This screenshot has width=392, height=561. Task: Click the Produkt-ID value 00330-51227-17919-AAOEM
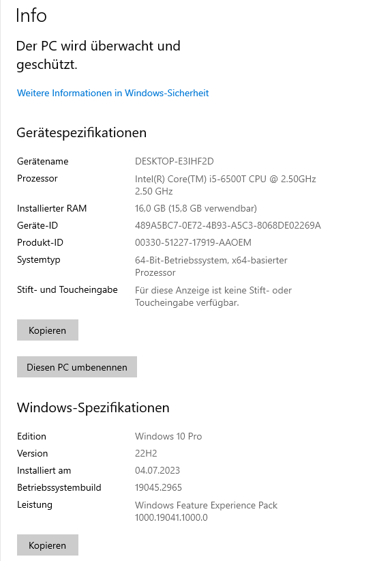click(193, 242)
